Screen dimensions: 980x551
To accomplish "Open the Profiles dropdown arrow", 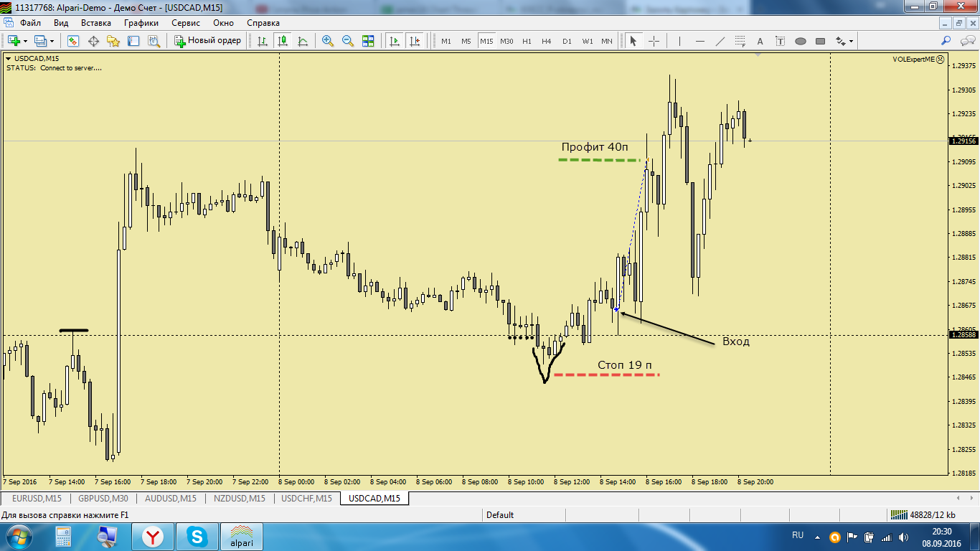I will coord(52,41).
